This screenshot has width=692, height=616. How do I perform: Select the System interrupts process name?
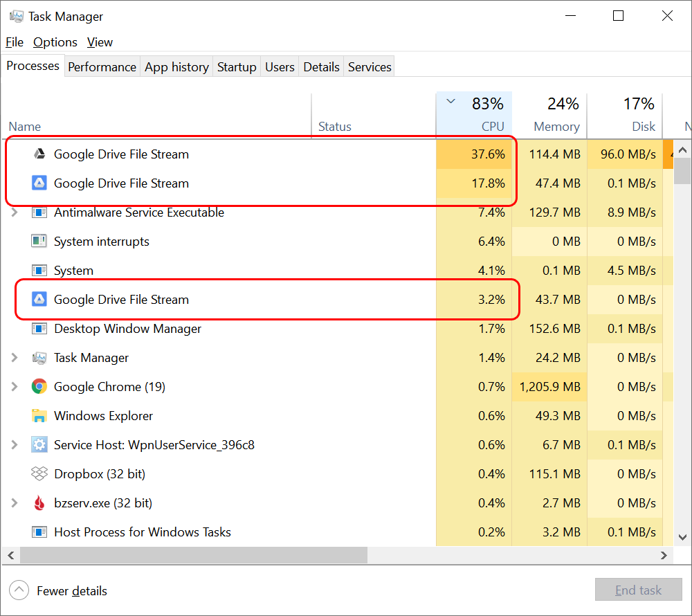102,242
